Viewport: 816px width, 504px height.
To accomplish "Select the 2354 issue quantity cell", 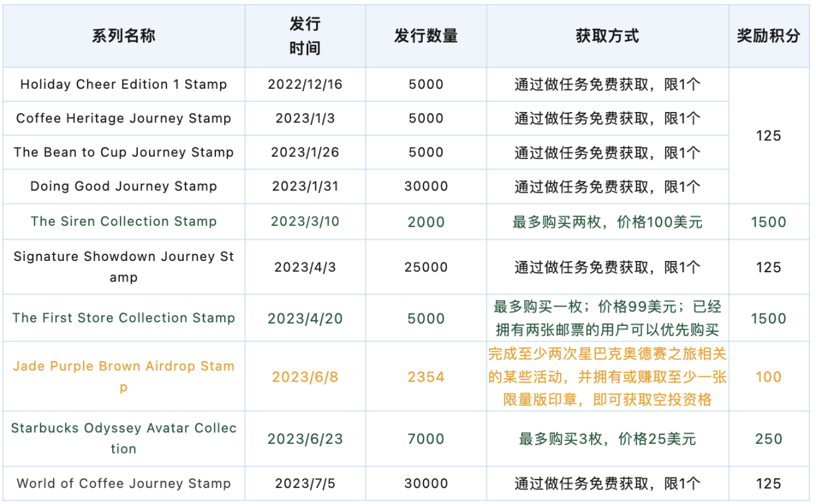I will pyautogui.click(x=426, y=377).
